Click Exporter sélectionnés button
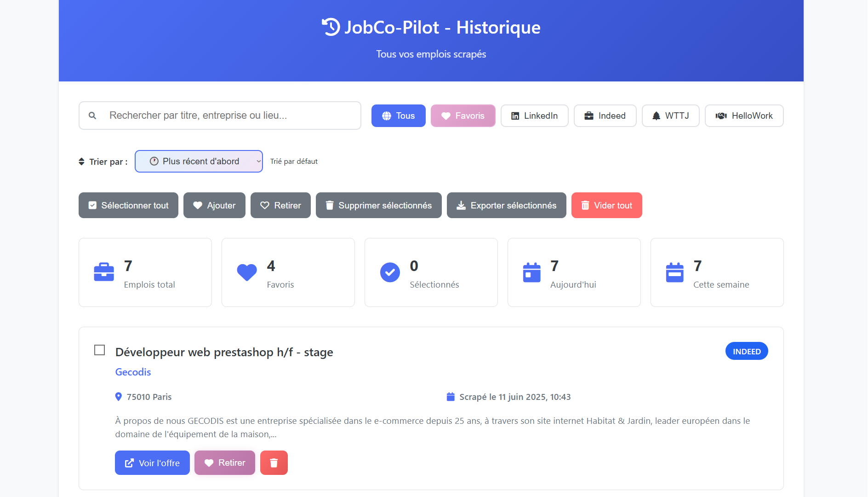The image size is (868, 497). [x=507, y=205]
